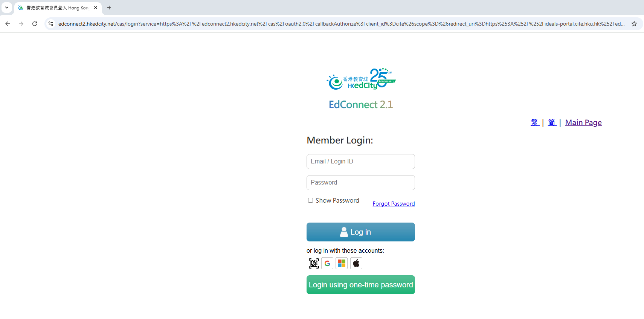The width and height of the screenshot is (644, 319).
Task: Open the site information icon in address bar
Action: [51, 24]
